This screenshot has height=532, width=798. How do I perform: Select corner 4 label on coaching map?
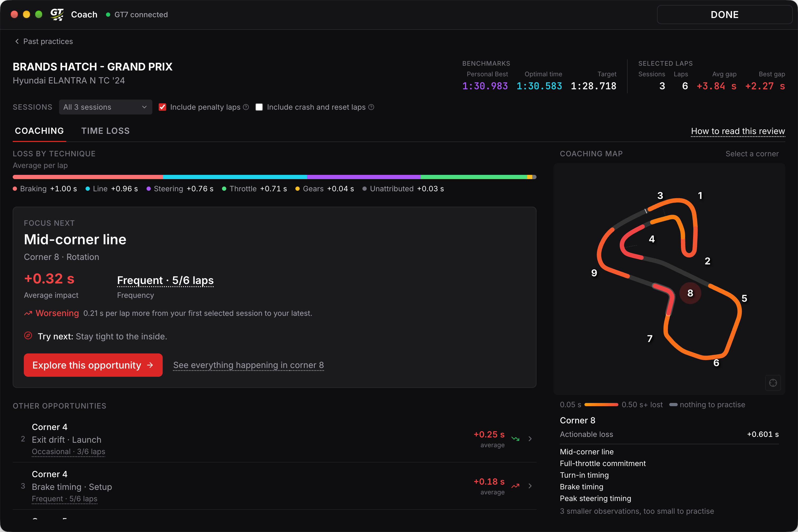(x=652, y=239)
